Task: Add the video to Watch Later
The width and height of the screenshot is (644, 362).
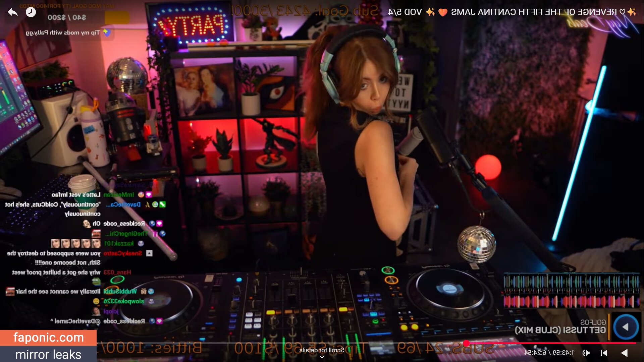Action: pos(31,12)
